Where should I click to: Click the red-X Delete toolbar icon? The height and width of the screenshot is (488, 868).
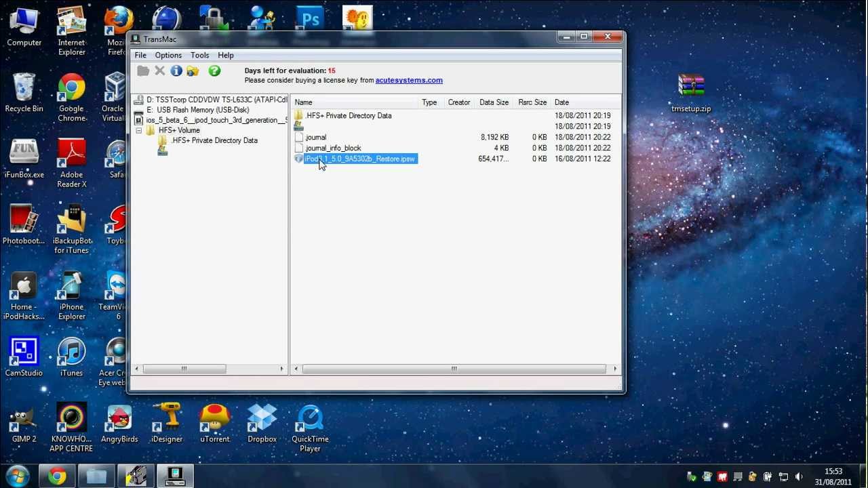[160, 70]
